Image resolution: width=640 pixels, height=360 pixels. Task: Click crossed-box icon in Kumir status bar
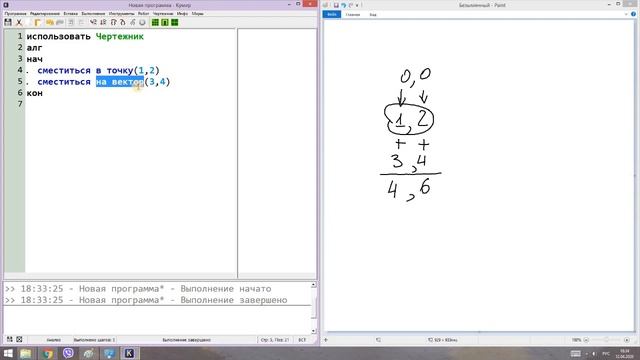click(19, 340)
